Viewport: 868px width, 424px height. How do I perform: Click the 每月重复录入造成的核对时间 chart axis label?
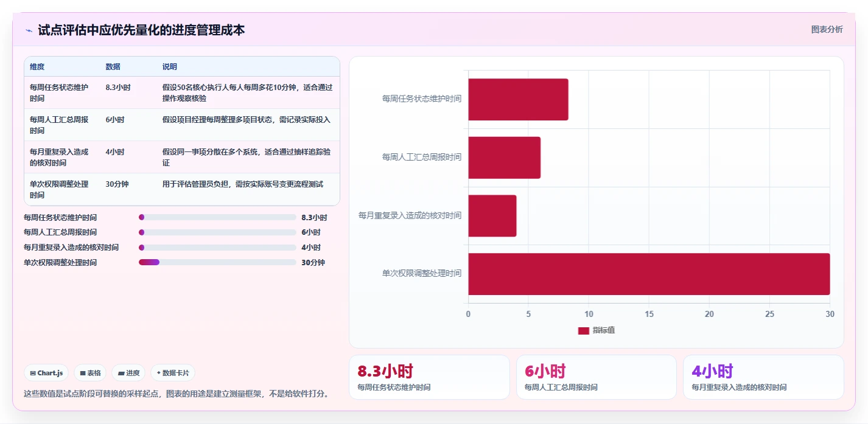point(410,215)
